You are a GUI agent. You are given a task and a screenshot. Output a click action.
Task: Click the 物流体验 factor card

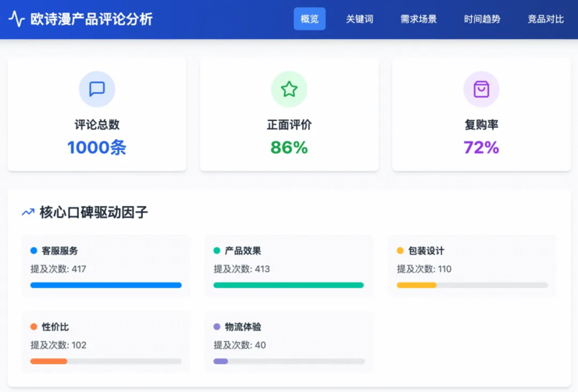pos(289,342)
